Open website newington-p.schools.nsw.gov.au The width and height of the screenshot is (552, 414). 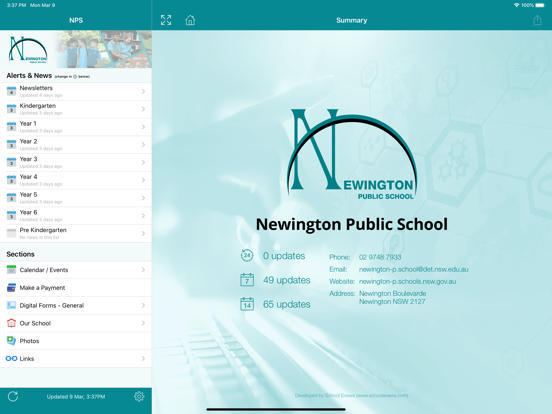coord(407,281)
